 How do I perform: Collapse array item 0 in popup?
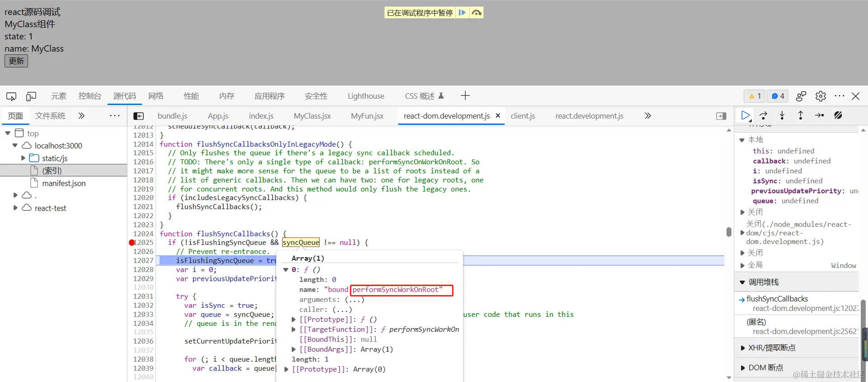click(286, 270)
